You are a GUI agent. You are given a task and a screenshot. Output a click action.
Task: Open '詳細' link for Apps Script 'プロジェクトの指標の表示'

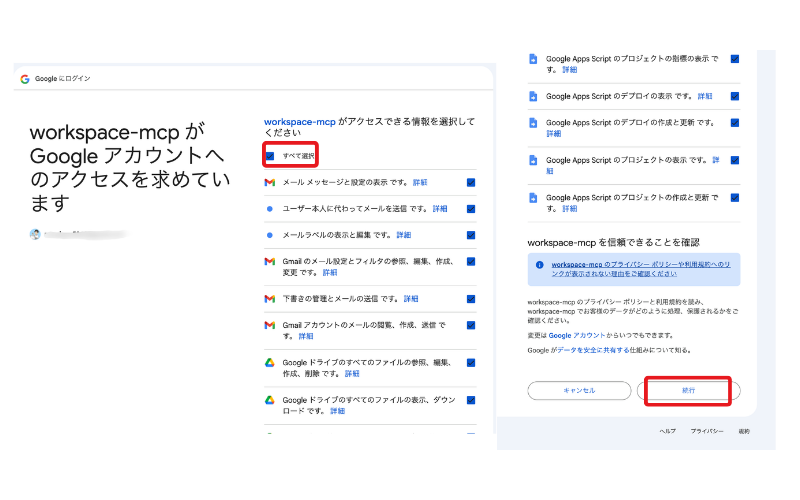[569, 70]
